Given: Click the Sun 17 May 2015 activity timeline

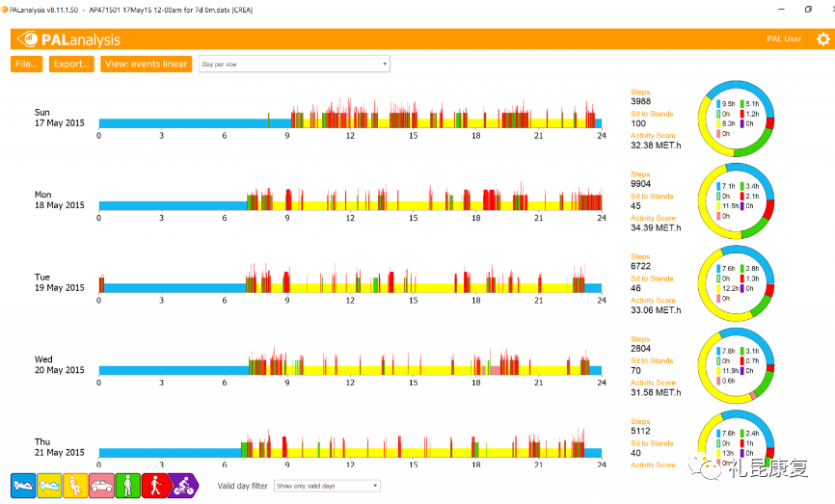Looking at the screenshot, I should pyautogui.click(x=350, y=114).
